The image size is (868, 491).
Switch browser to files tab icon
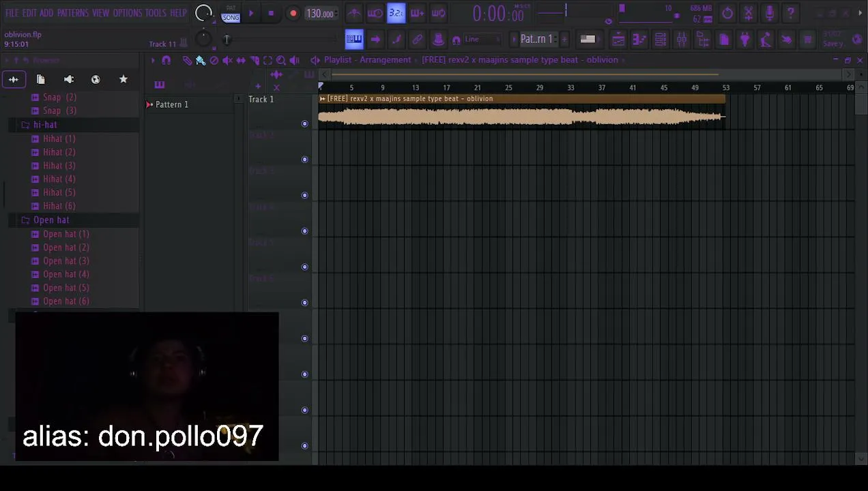(40, 80)
